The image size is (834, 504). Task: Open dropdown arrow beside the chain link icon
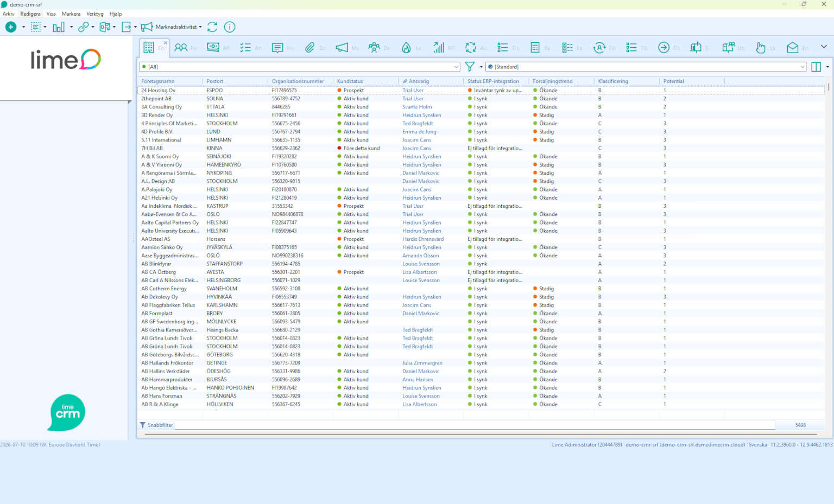click(x=93, y=27)
